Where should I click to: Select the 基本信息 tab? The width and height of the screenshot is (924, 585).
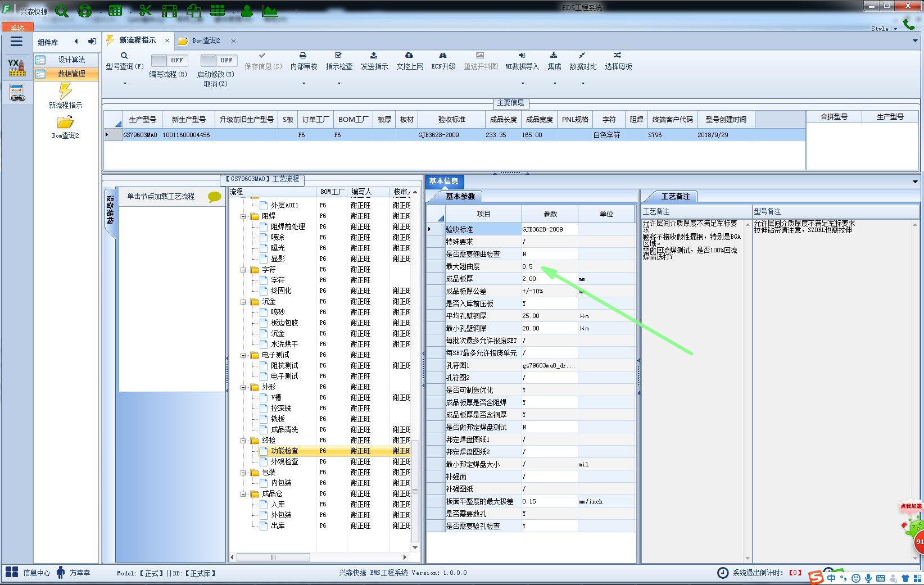[443, 181]
